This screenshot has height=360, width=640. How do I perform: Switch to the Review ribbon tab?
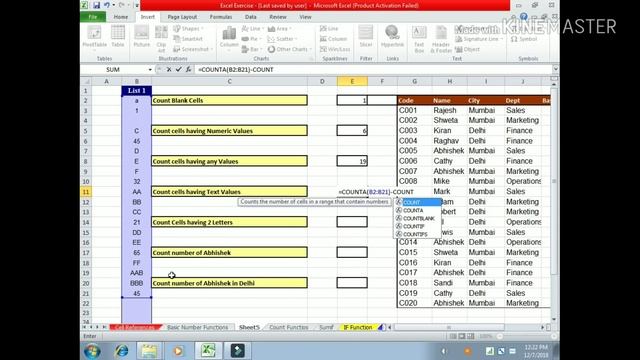278,17
